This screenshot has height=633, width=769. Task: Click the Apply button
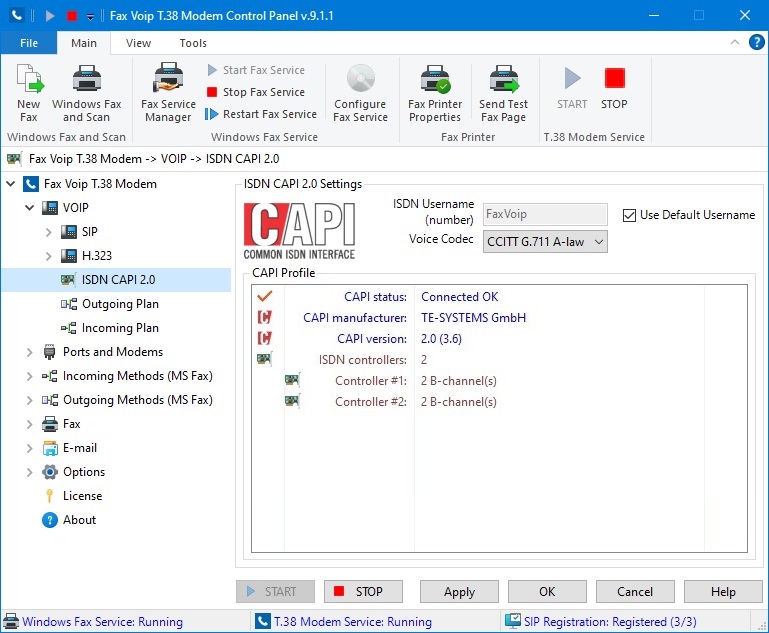pyautogui.click(x=459, y=592)
